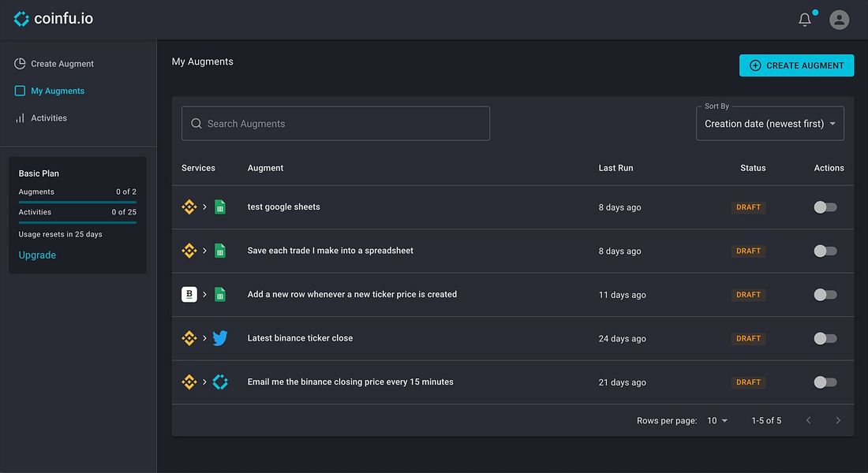Click '24 days ago' last run cell
The width and height of the screenshot is (868, 473).
tap(623, 338)
